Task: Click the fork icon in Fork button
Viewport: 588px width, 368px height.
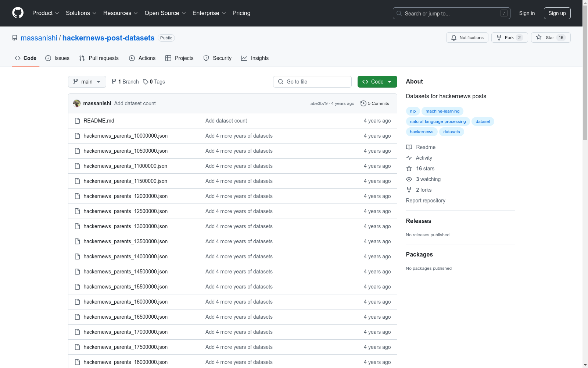Action: 499,38
